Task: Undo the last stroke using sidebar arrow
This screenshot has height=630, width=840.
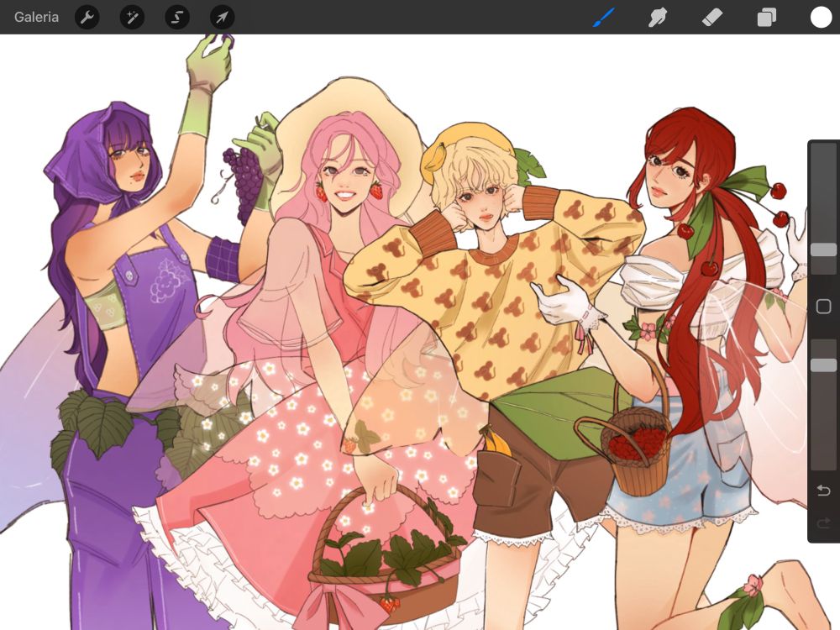Action: pos(823,491)
